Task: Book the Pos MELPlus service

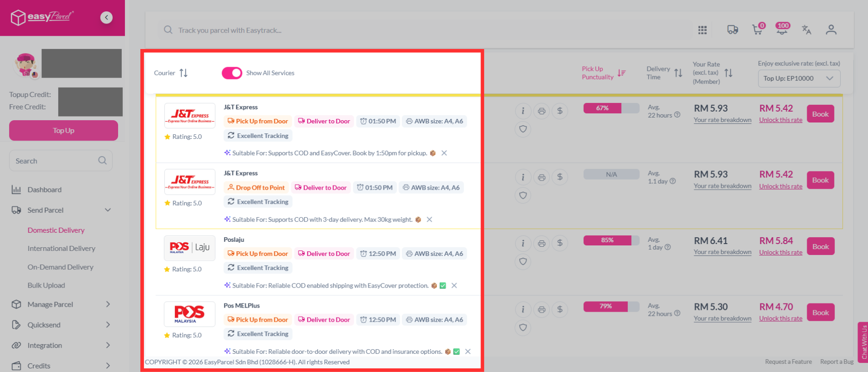Action: point(820,313)
